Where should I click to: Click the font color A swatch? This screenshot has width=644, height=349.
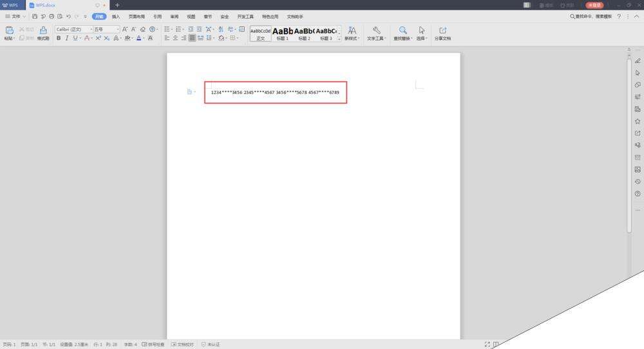pos(138,39)
